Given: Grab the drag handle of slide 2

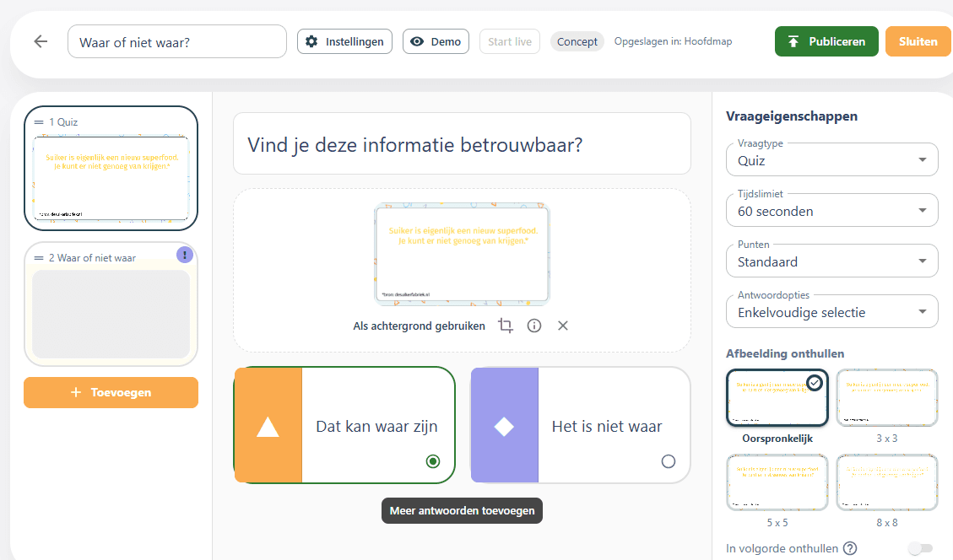Looking at the screenshot, I should coord(39,258).
